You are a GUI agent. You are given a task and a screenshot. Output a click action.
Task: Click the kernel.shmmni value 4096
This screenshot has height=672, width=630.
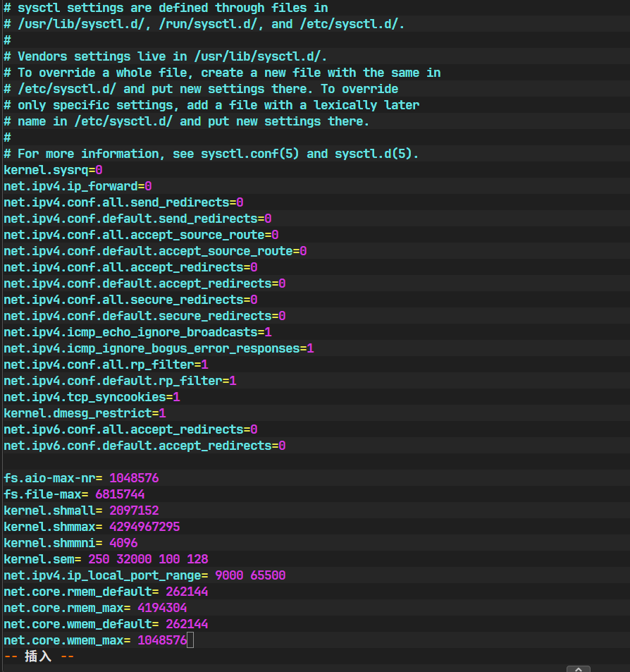(123, 544)
